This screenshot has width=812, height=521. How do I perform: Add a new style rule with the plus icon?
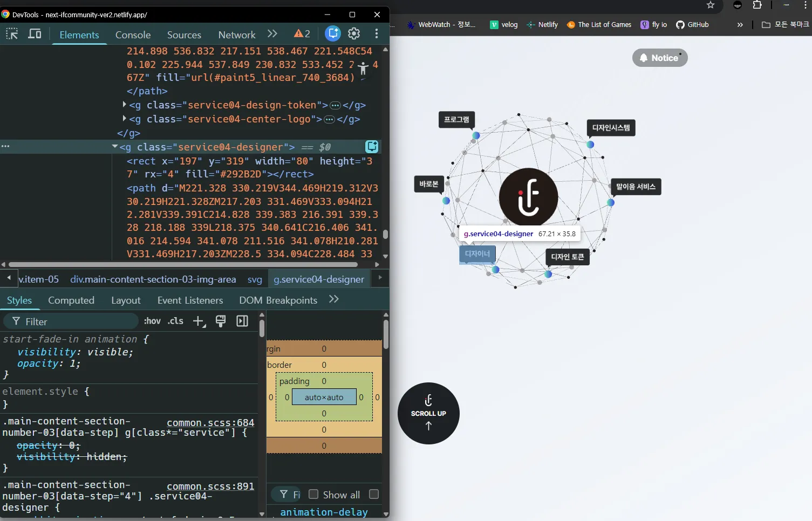tap(199, 321)
